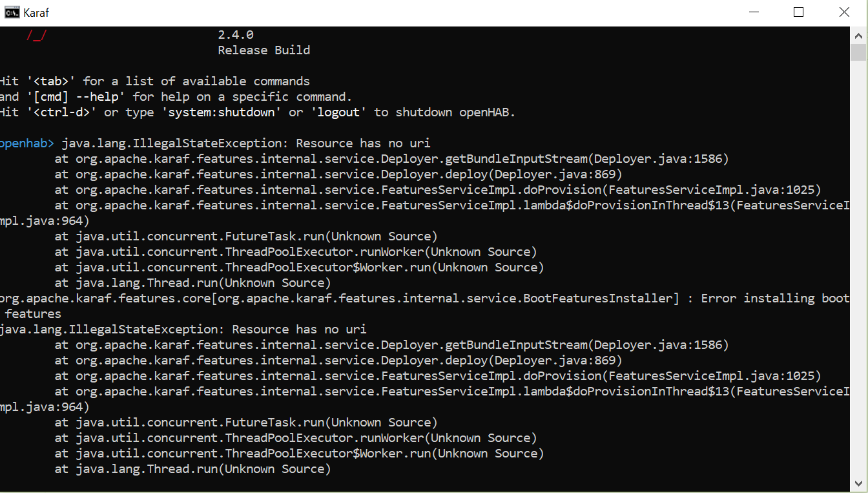Click the first 'Resource has no uri' message
The height and width of the screenshot is (493, 868).
pyautogui.click(x=363, y=143)
